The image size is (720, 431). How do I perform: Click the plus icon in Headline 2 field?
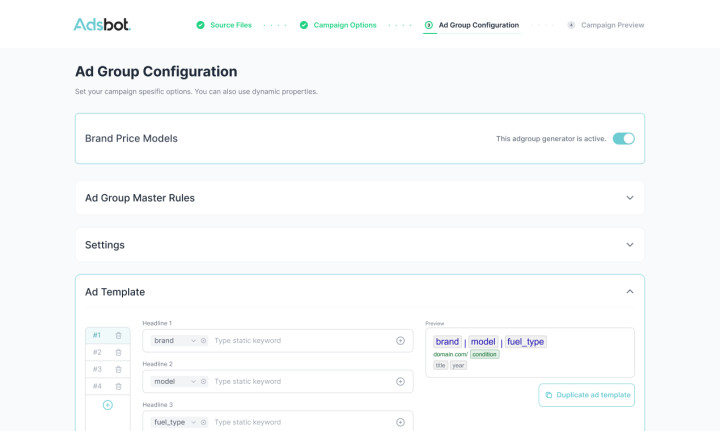400,381
